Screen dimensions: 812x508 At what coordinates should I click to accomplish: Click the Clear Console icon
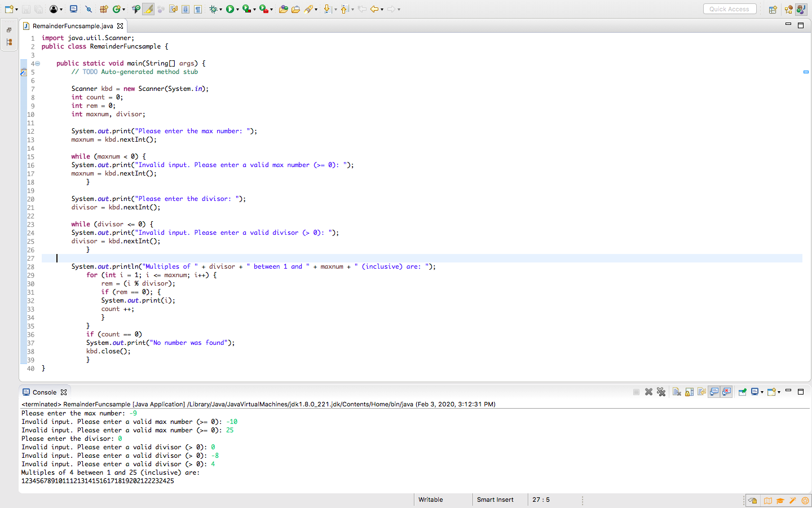click(677, 392)
